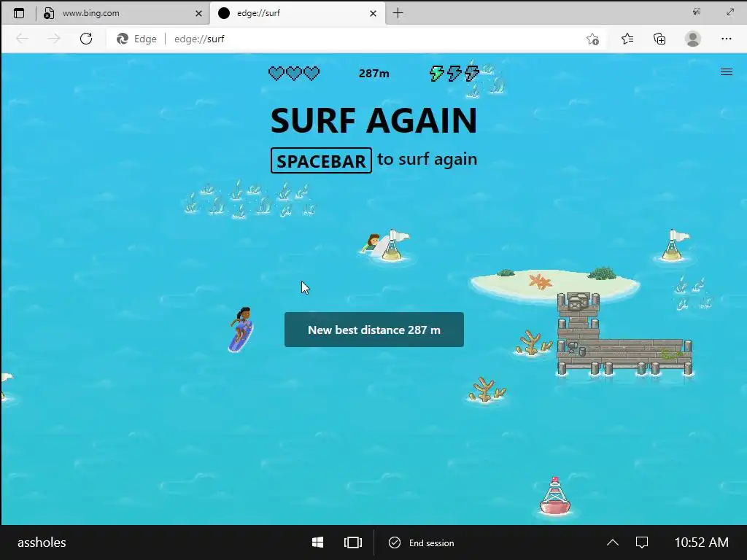Close the edge://surf tab
Image resolution: width=747 pixels, height=560 pixels.
coord(373,13)
